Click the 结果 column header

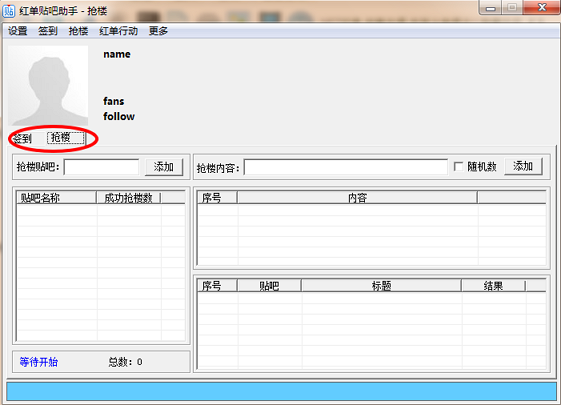coord(493,286)
